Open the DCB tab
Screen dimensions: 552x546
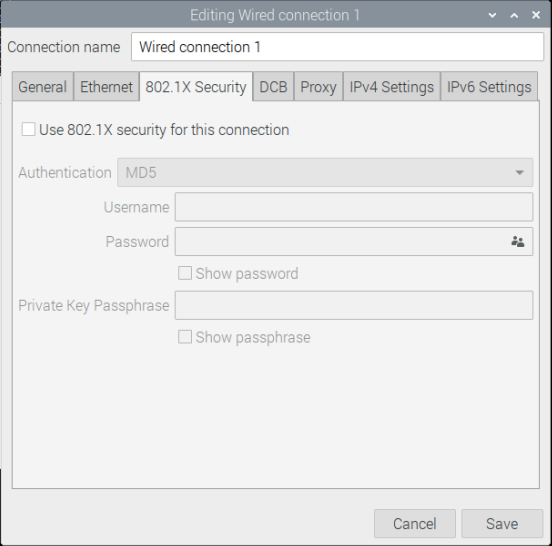tap(273, 87)
